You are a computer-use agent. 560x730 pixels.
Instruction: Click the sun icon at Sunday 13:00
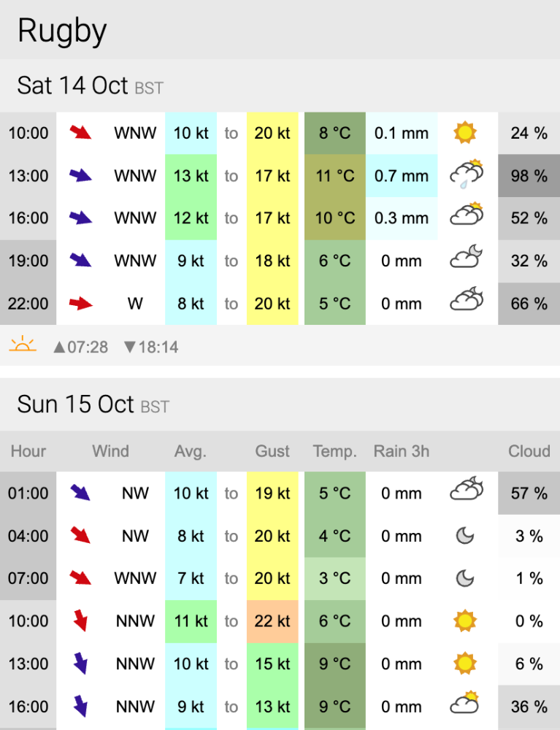click(465, 664)
